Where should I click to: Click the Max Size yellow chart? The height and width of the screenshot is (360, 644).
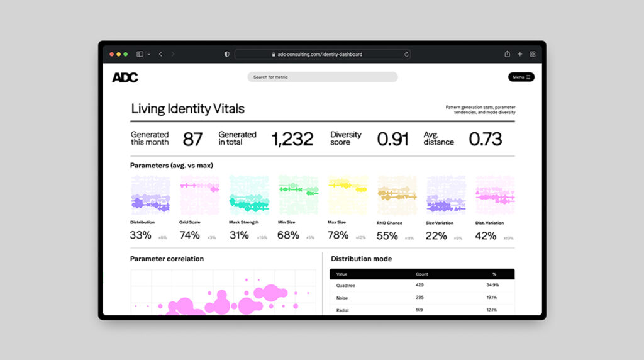pyautogui.click(x=347, y=195)
